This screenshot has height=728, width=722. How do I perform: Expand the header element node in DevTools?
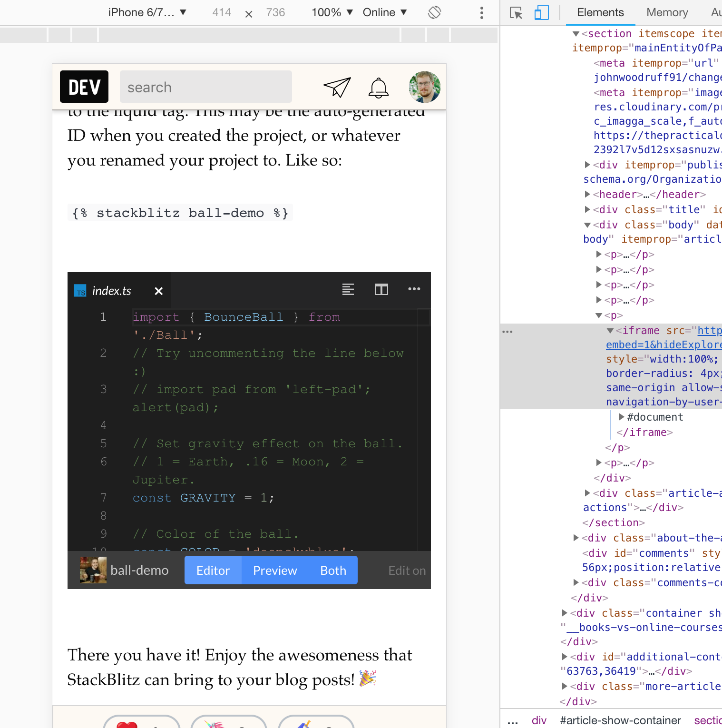pos(588,194)
